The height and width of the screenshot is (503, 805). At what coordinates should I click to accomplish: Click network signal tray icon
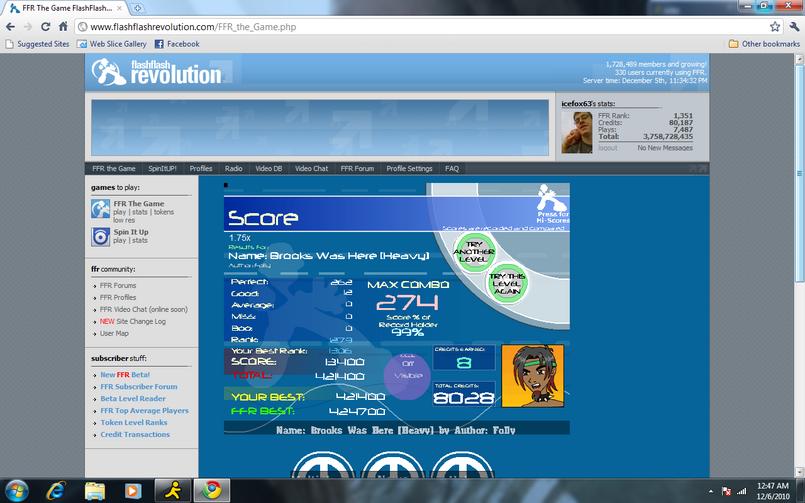pyautogui.click(x=741, y=491)
